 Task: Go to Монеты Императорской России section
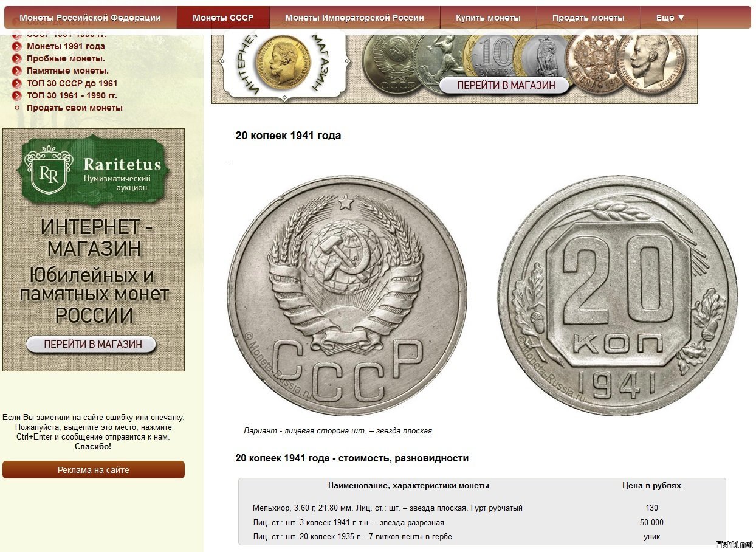click(354, 18)
